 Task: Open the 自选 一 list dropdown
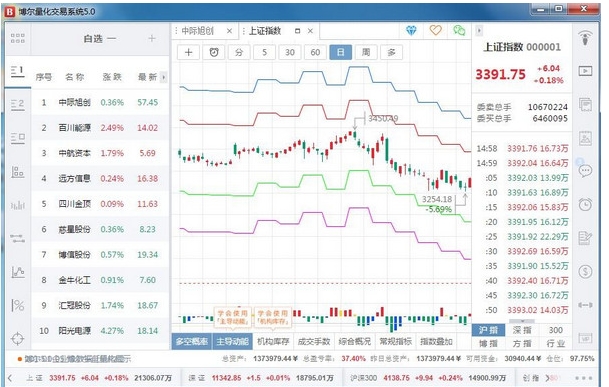[100, 38]
